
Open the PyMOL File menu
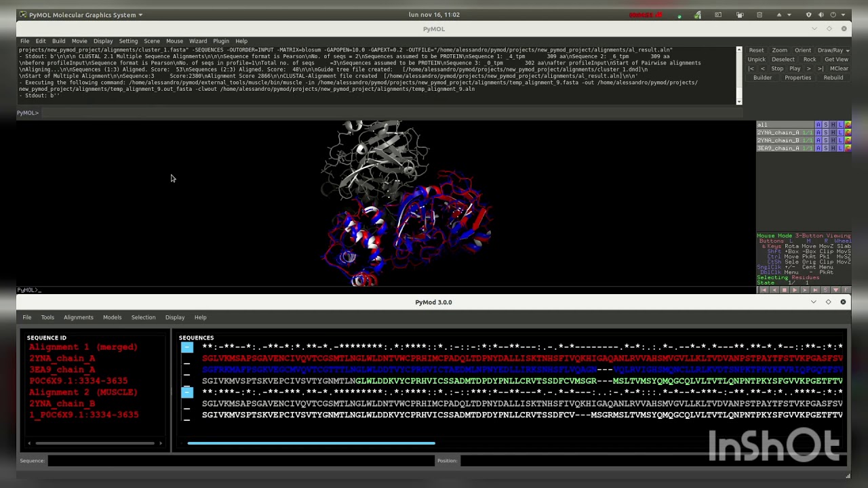pyautogui.click(x=24, y=41)
